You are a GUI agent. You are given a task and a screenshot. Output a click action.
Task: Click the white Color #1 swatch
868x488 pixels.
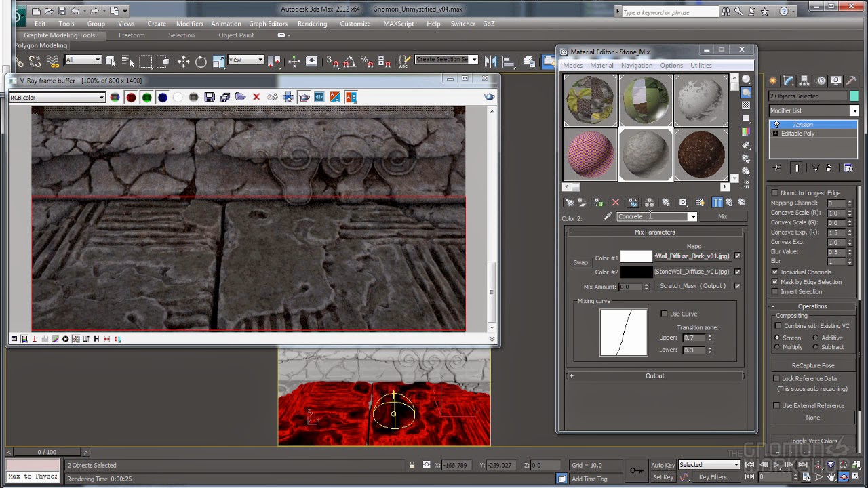(x=636, y=257)
